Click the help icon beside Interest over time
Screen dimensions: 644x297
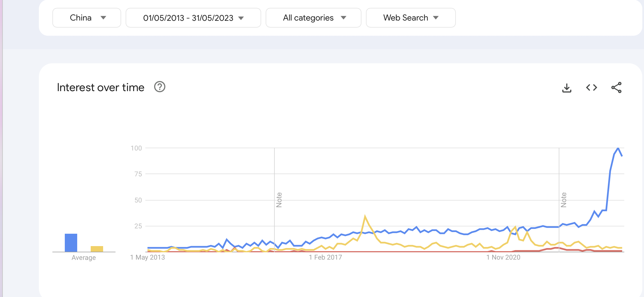(x=159, y=87)
